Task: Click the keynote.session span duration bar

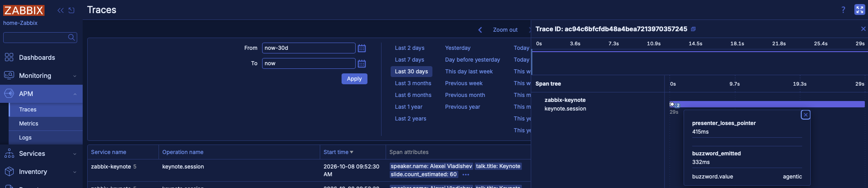Action: click(767, 104)
